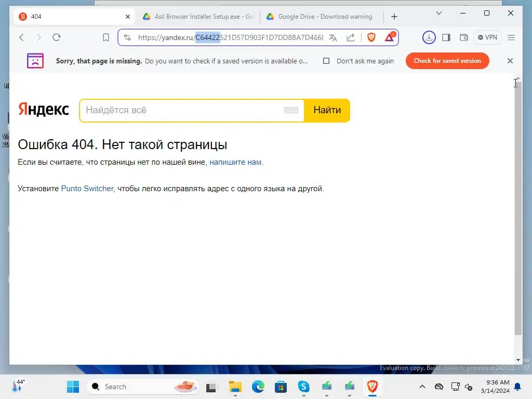
Task: Click the scroll down arrow
Action: pyautogui.click(x=518, y=360)
